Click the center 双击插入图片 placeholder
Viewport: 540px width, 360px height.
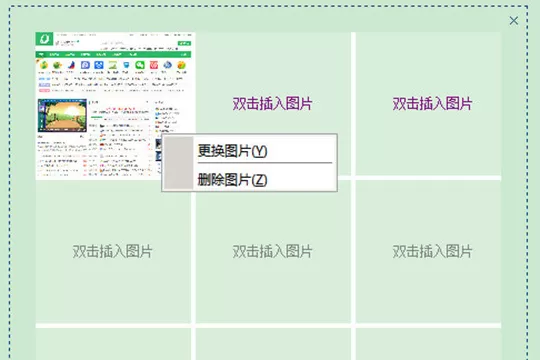click(x=272, y=251)
